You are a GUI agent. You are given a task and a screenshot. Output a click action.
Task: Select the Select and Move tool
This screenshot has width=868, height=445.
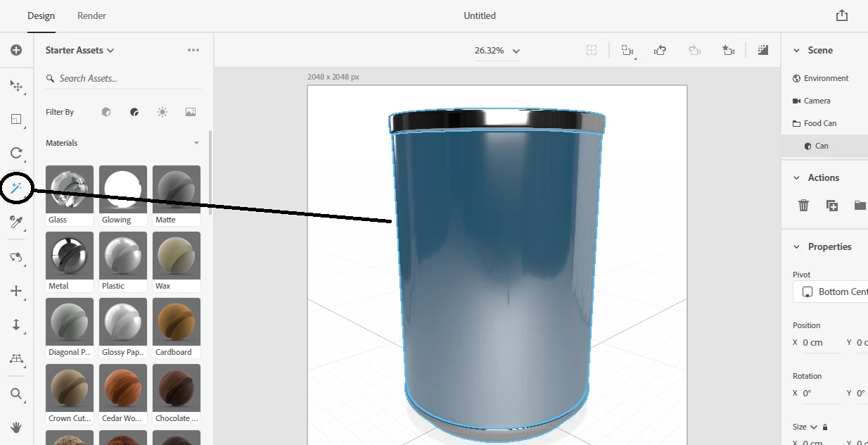click(16, 86)
